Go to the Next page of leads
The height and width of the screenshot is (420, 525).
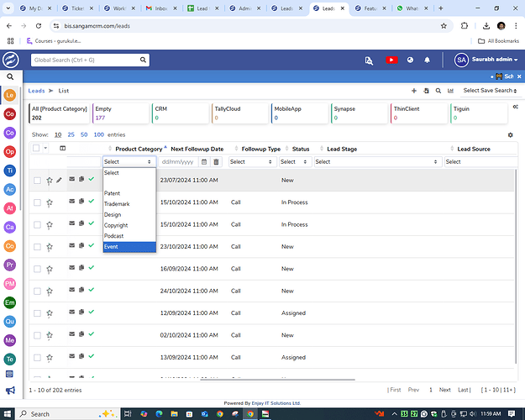[444, 390]
